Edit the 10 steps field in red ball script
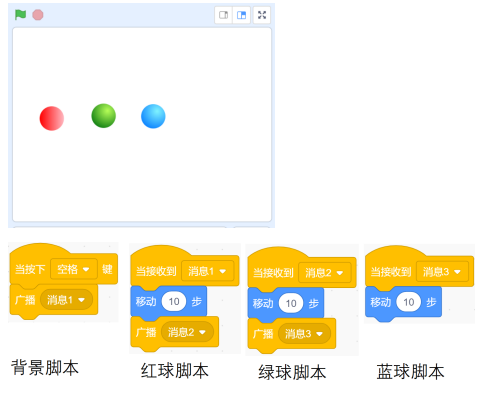Image resolution: width=493 pixels, height=399 pixels. 174,302
